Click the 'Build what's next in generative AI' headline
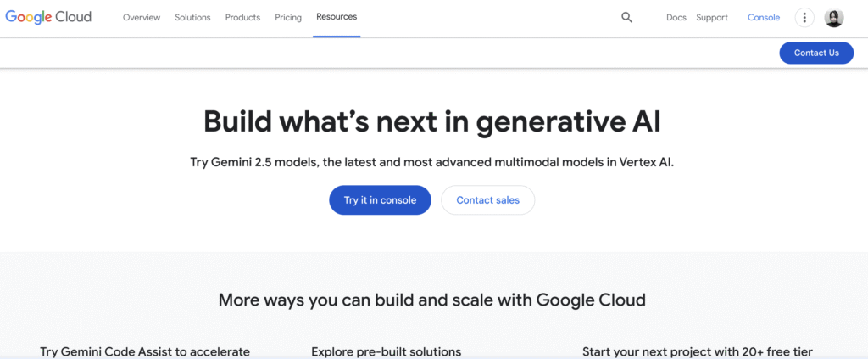Viewport: 868px width, 359px height. pos(432,121)
